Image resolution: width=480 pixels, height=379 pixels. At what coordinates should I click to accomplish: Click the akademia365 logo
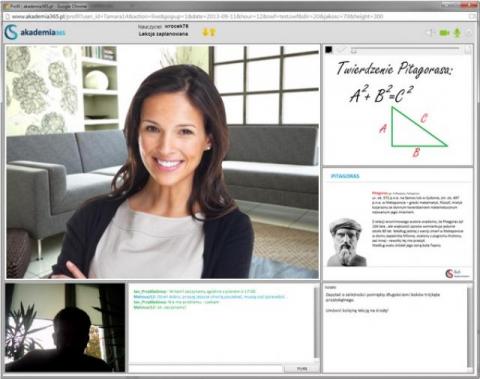coord(35,32)
